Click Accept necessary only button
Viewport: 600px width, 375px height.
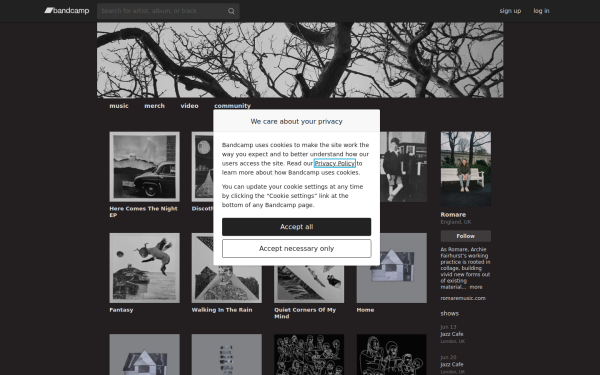click(x=297, y=249)
